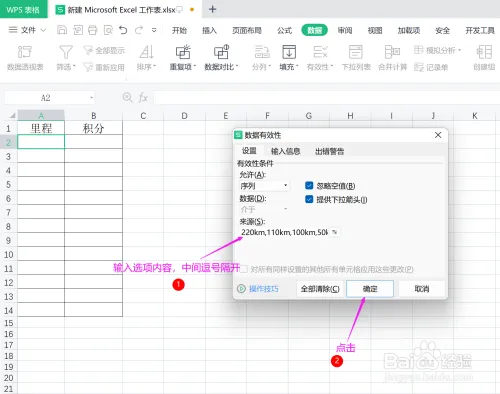The image size is (500, 394).
Task: Click the Name Box showing A2
Action: [x=46, y=98]
